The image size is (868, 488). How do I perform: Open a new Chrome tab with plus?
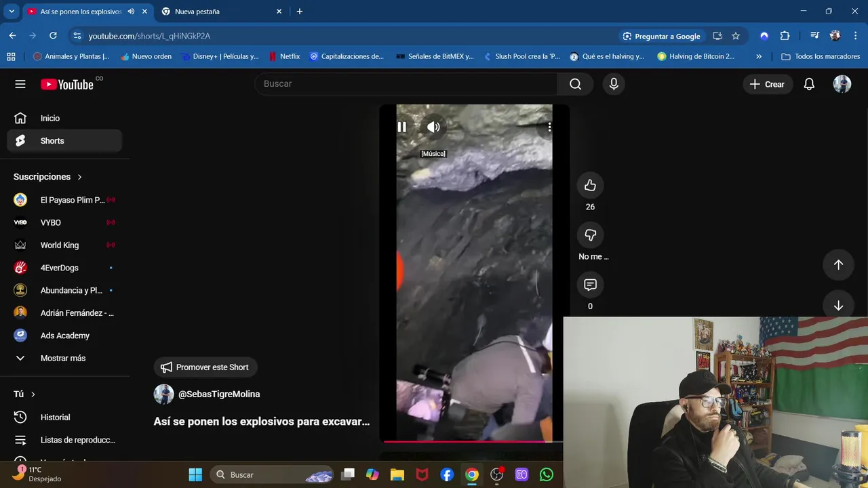(x=300, y=12)
